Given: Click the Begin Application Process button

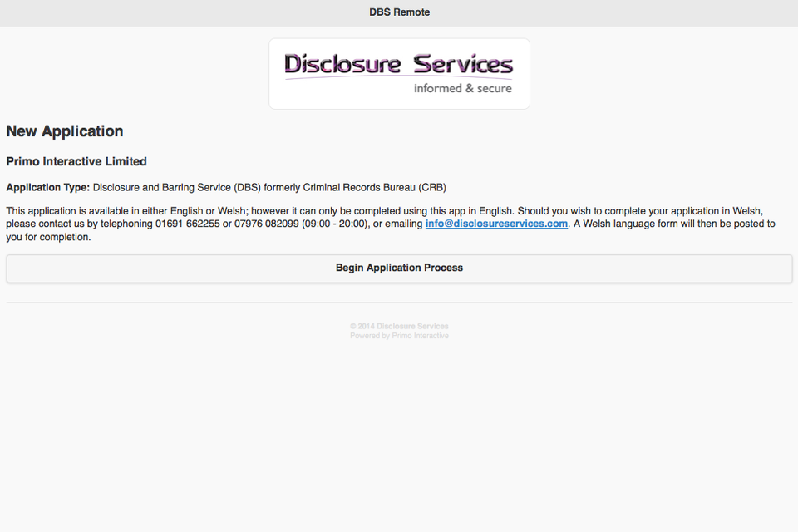Looking at the screenshot, I should point(399,268).
